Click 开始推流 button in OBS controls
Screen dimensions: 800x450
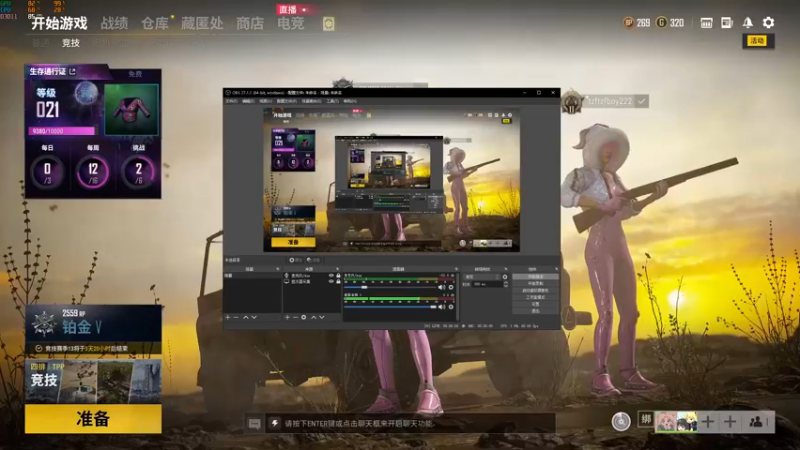point(536,277)
